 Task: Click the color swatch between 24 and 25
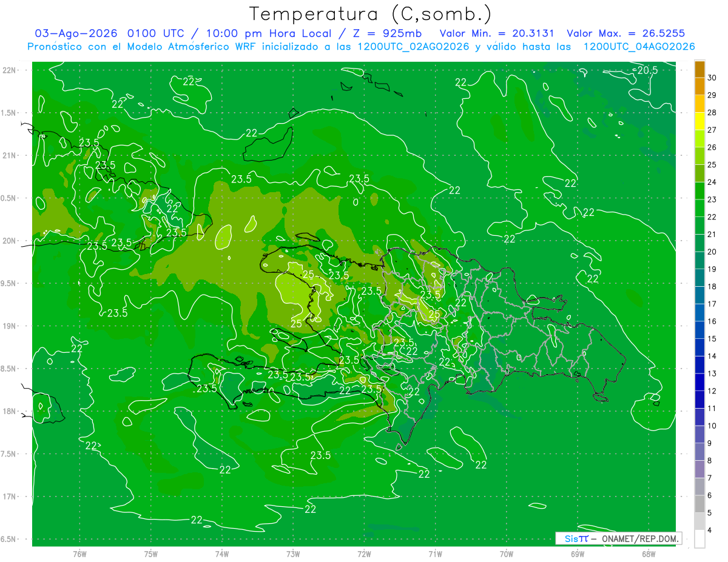click(x=699, y=173)
